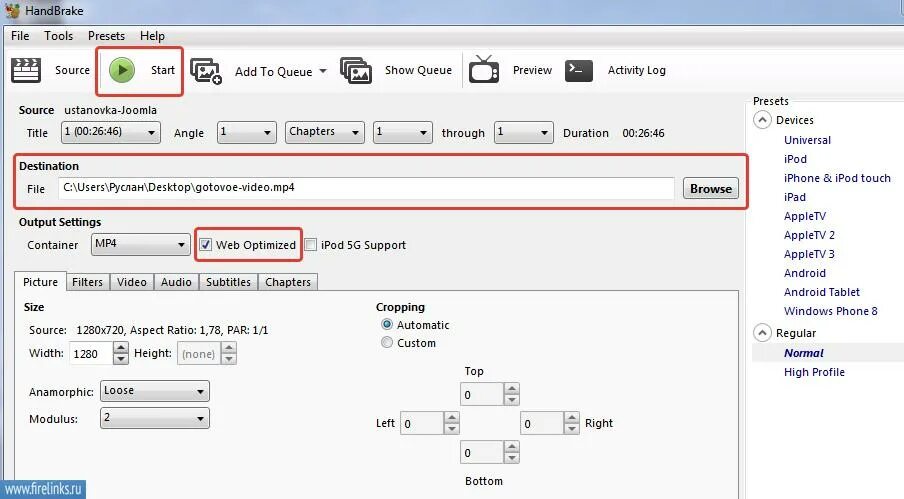Image resolution: width=904 pixels, height=499 pixels.
Task: Decrease the Bottom crop stepper
Action: pos(511,458)
